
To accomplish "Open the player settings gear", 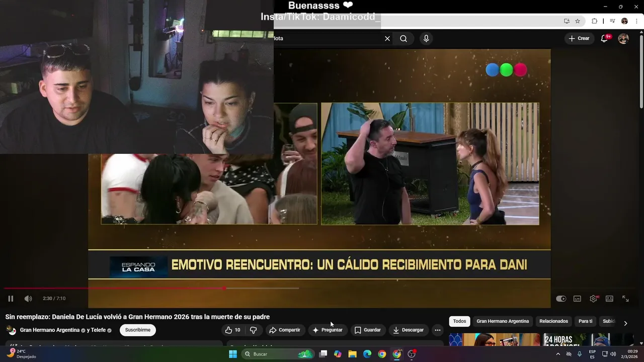I will point(594,299).
